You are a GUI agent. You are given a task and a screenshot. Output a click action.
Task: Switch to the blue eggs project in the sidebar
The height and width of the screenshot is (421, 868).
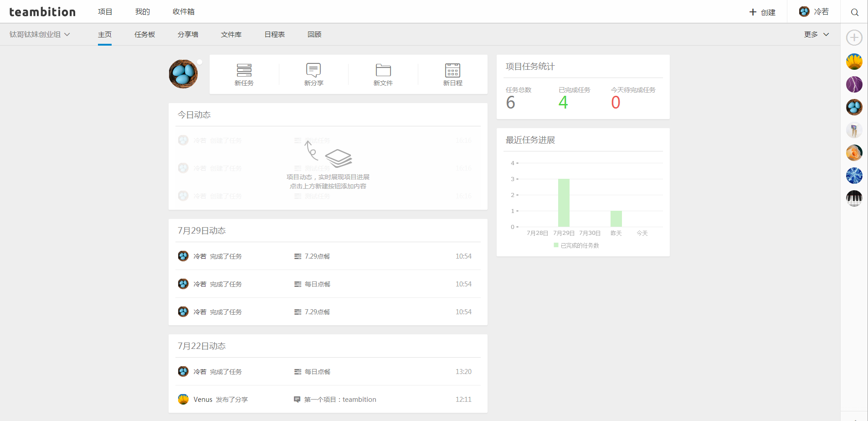pos(854,107)
